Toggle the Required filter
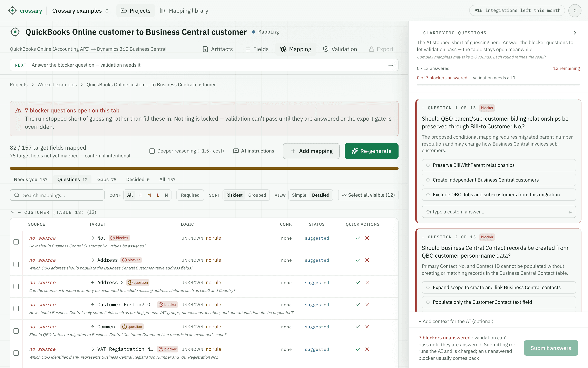 click(190, 195)
